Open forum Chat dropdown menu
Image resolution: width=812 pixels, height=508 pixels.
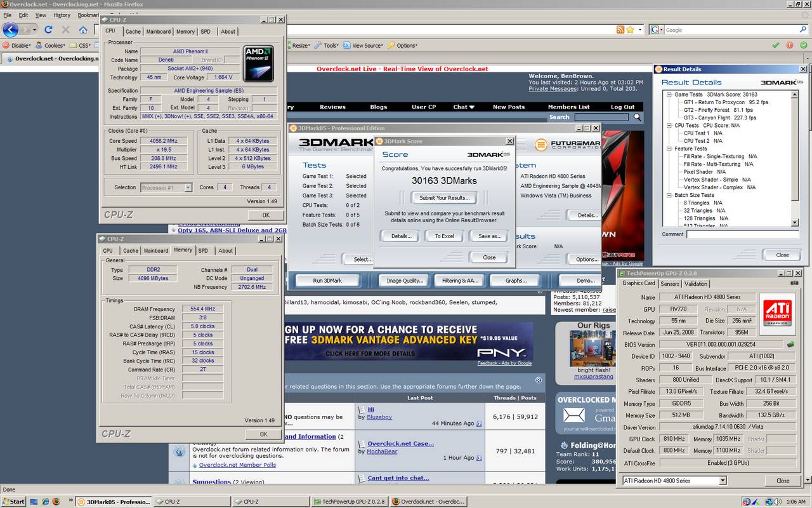click(x=463, y=107)
